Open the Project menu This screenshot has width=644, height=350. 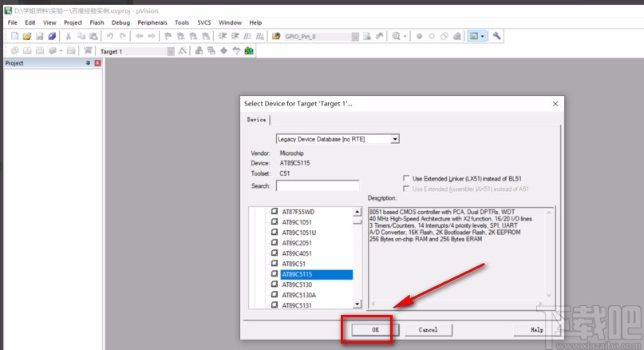[73, 22]
